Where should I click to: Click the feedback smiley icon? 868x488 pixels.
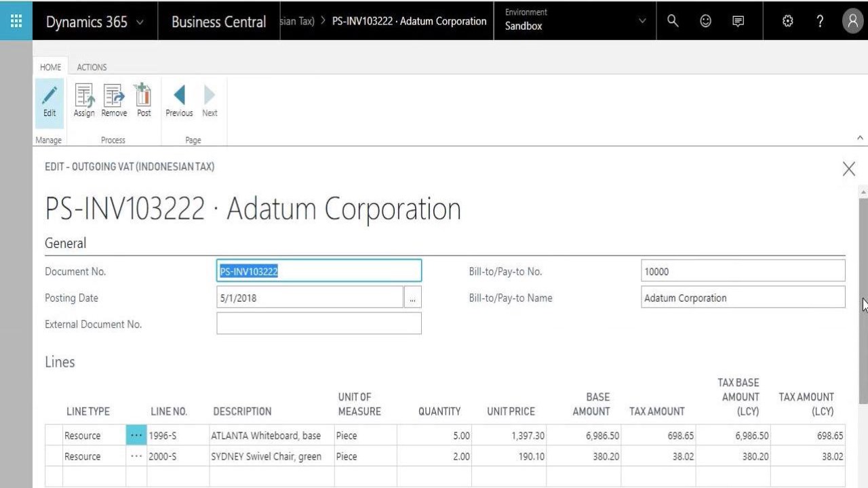point(706,21)
